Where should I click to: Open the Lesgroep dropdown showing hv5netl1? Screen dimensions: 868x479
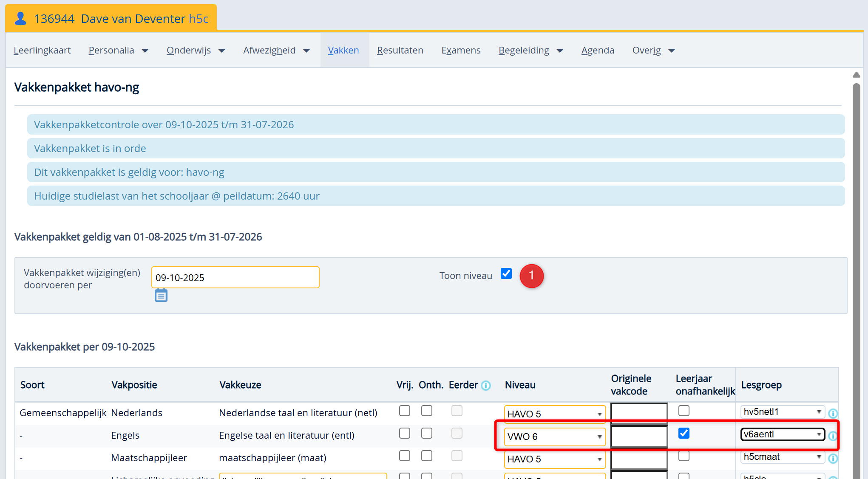coord(782,411)
